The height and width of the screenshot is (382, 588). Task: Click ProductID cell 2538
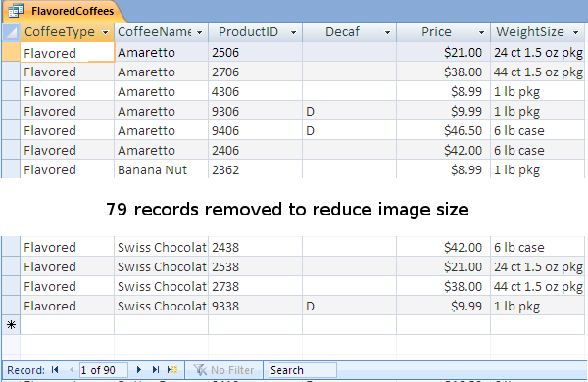256,266
